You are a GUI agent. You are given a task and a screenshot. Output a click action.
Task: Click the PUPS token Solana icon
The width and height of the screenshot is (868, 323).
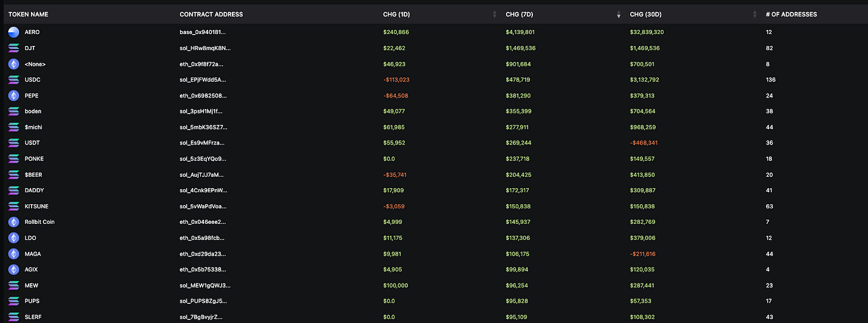tap(14, 302)
